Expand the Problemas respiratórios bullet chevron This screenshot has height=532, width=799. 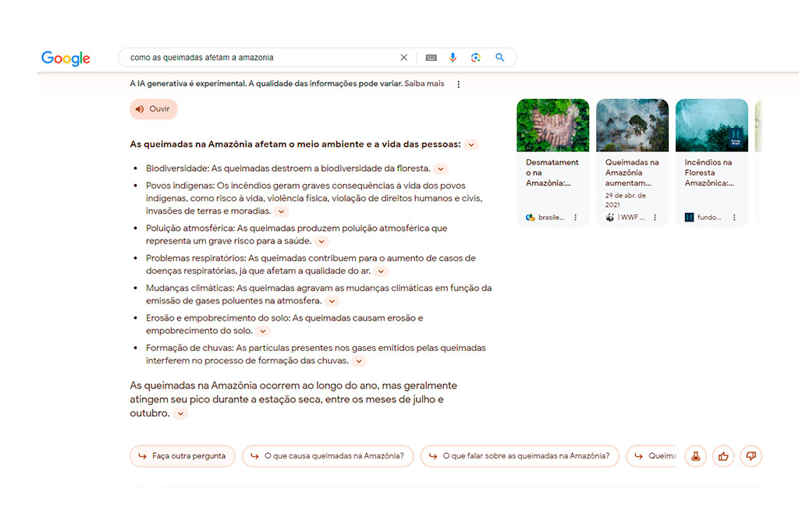pyautogui.click(x=380, y=271)
